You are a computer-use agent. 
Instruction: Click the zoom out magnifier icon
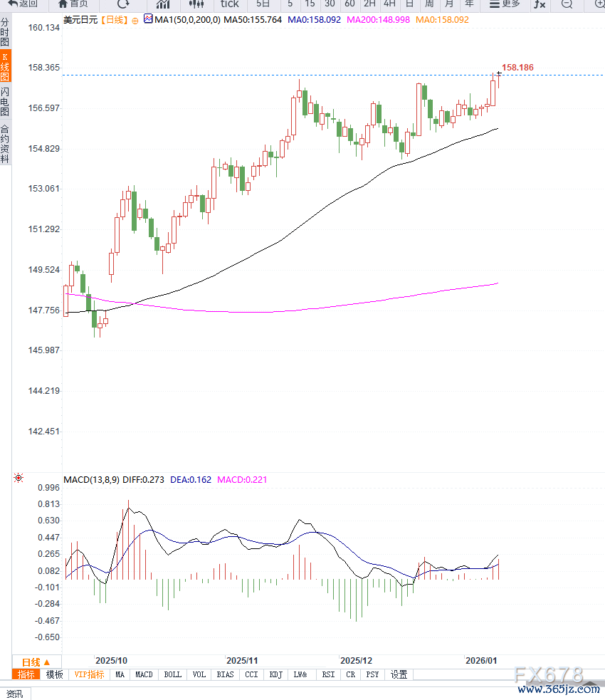pyautogui.click(x=567, y=4)
